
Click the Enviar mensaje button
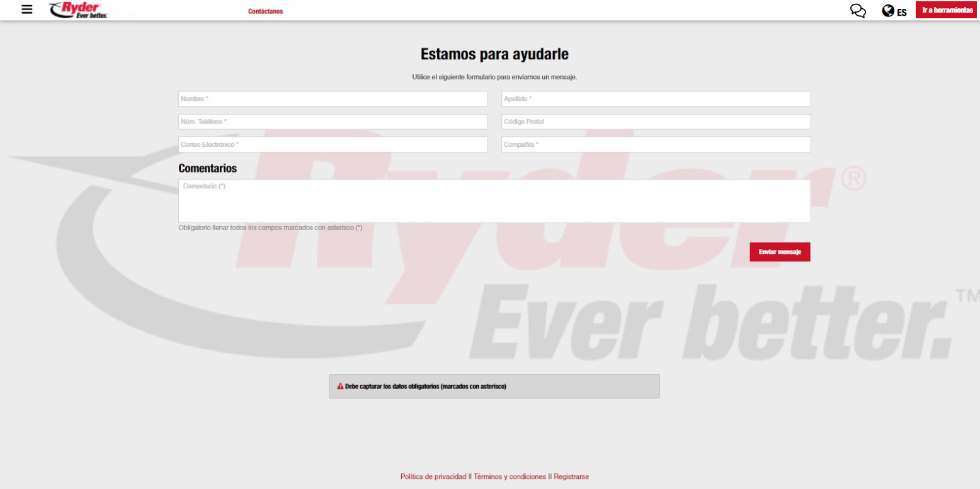click(x=780, y=251)
